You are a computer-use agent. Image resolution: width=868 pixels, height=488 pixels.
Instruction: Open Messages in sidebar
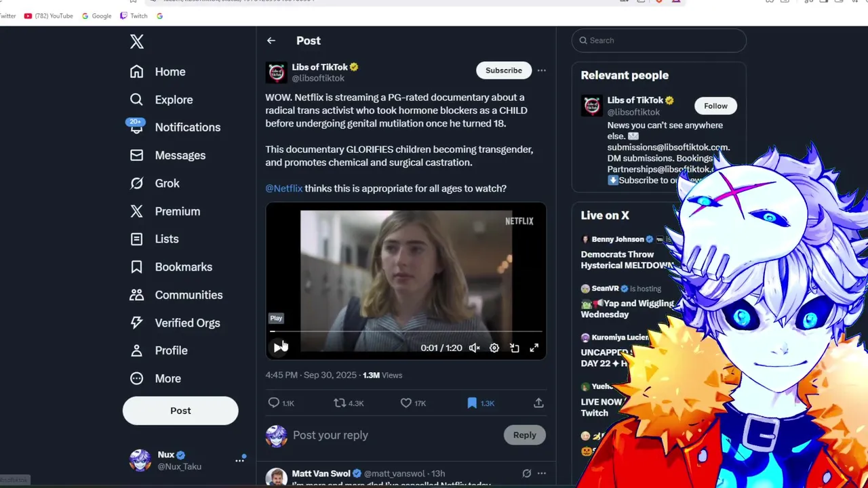pyautogui.click(x=167, y=155)
